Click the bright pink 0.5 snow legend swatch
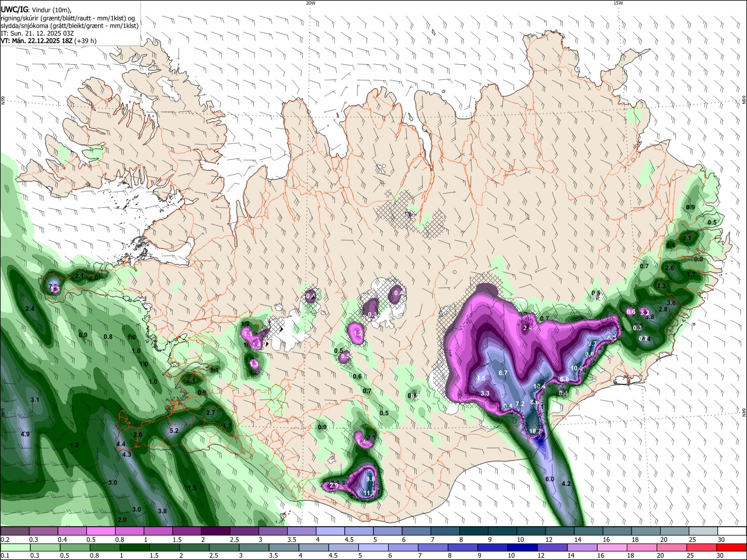Viewport: 747px width, 560px height. [x=100, y=531]
